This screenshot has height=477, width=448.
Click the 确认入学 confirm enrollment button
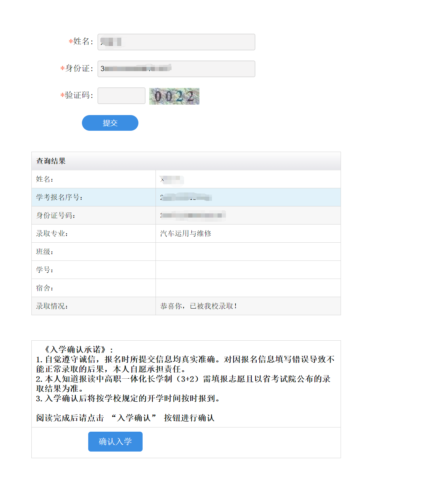point(115,441)
